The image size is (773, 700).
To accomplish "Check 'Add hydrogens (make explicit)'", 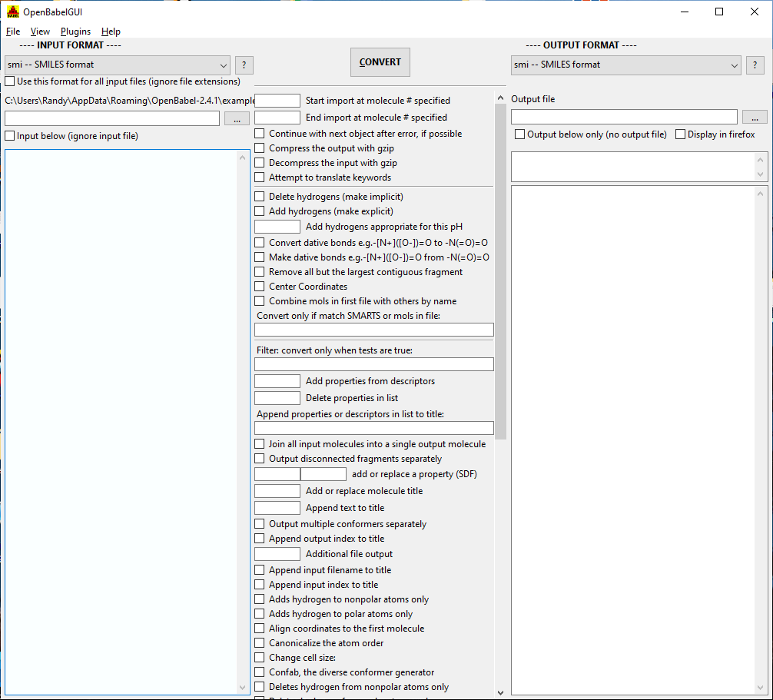I will coord(259,211).
